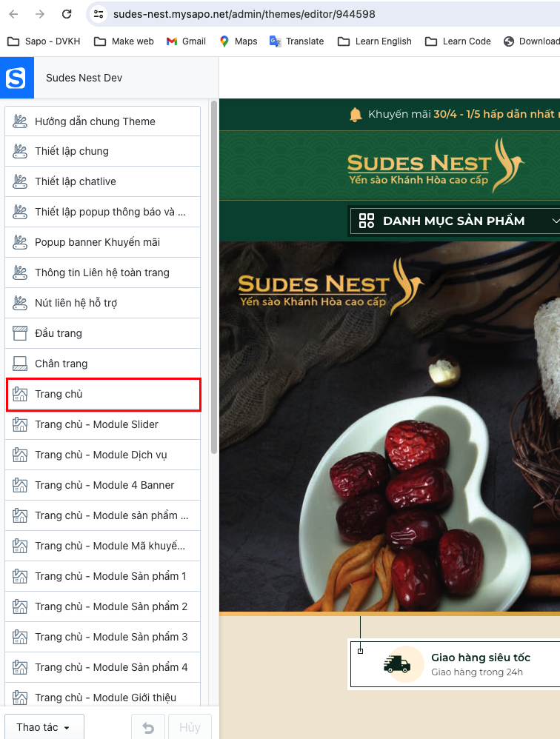Open site info icon in address bar

point(99,14)
